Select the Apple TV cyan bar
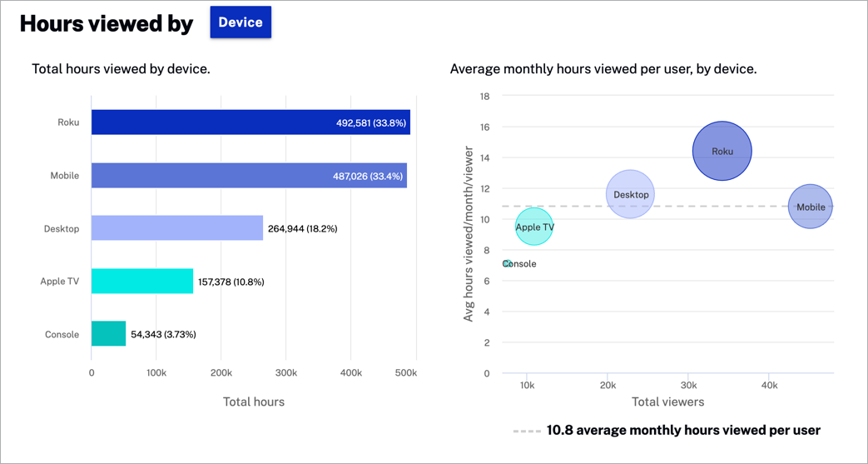This screenshot has width=868, height=464. tap(141, 282)
